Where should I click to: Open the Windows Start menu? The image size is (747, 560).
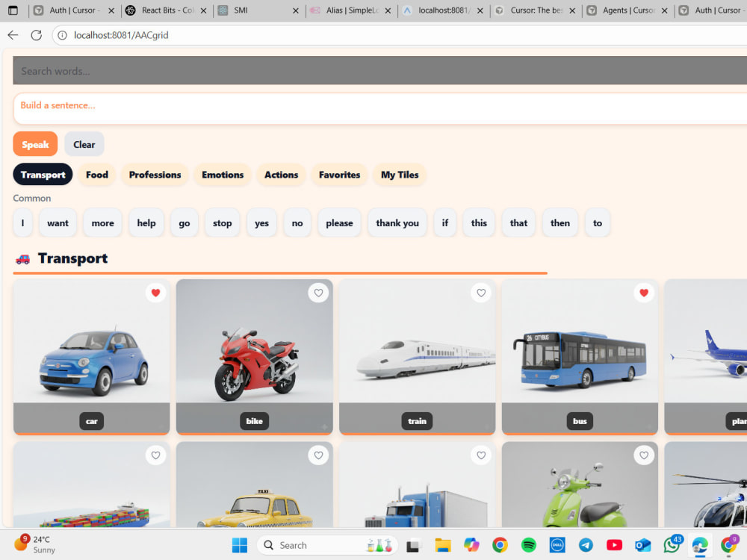(x=239, y=545)
